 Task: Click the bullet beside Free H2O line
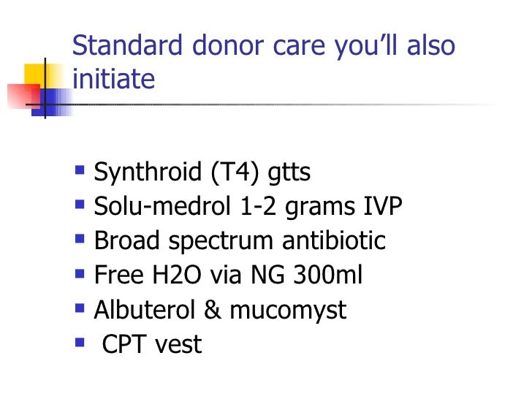(x=80, y=273)
